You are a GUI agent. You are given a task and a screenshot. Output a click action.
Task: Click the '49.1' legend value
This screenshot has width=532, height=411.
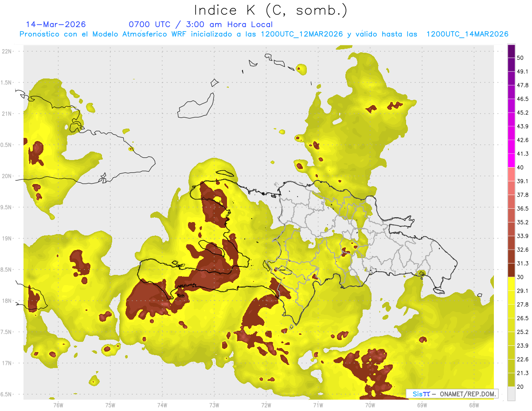tap(523, 71)
